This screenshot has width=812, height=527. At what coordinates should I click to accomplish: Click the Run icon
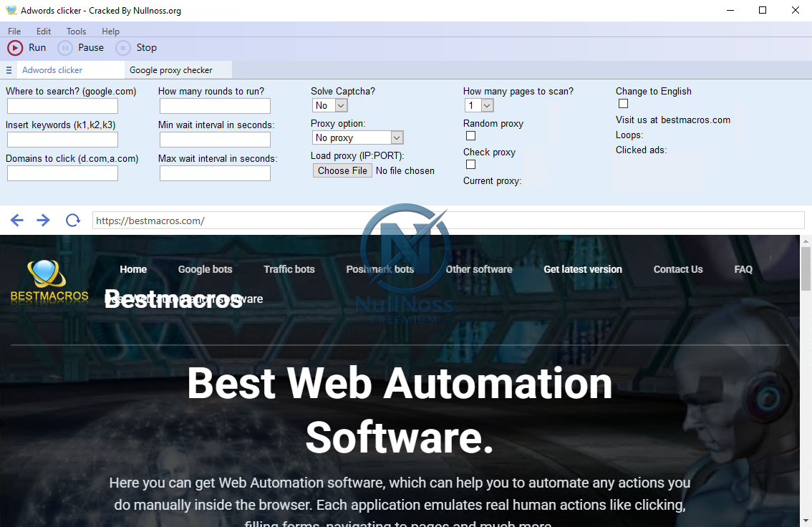[x=14, y=47]
